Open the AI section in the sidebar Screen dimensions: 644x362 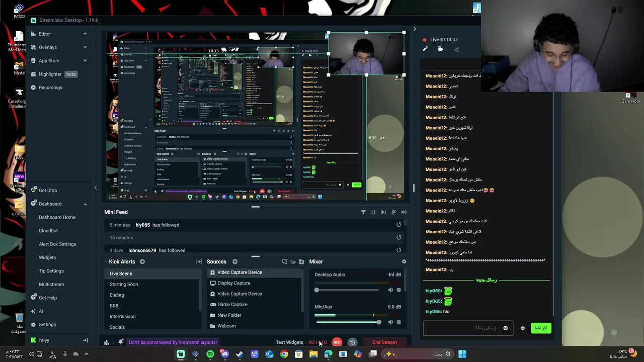[41, 311]
